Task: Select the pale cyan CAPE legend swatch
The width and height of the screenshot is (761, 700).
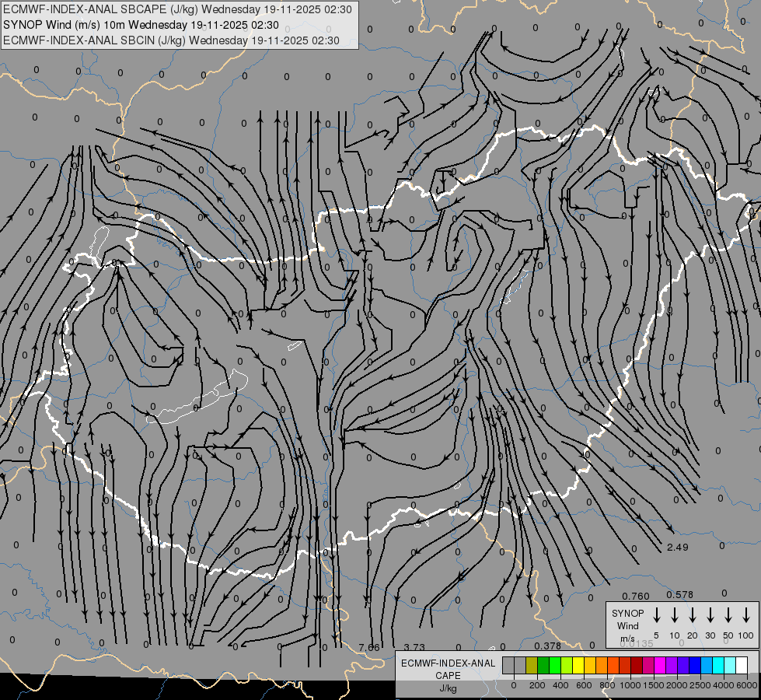Action: (x=731, y=665)
